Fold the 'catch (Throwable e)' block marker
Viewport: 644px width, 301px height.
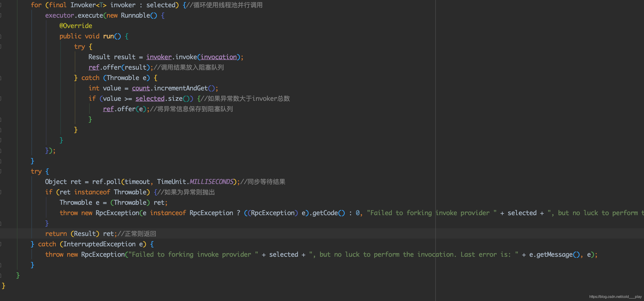click(1, 78)
